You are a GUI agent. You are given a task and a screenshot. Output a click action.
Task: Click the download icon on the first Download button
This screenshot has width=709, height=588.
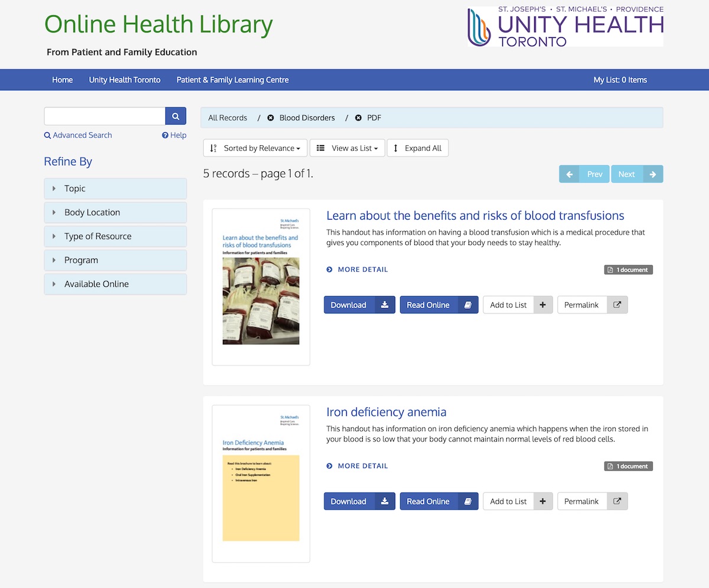385,305
